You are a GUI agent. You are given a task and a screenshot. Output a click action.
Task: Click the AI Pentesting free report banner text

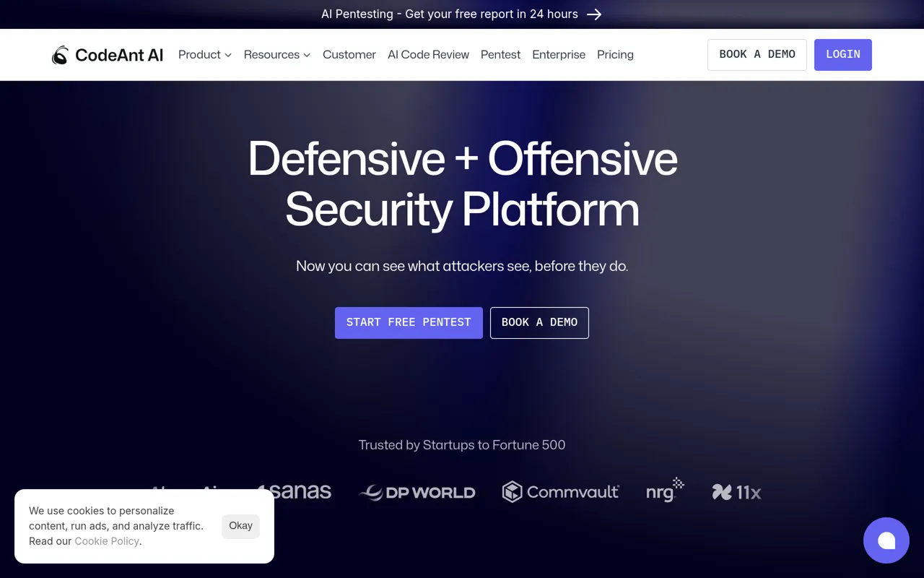[x=450, y=14]
